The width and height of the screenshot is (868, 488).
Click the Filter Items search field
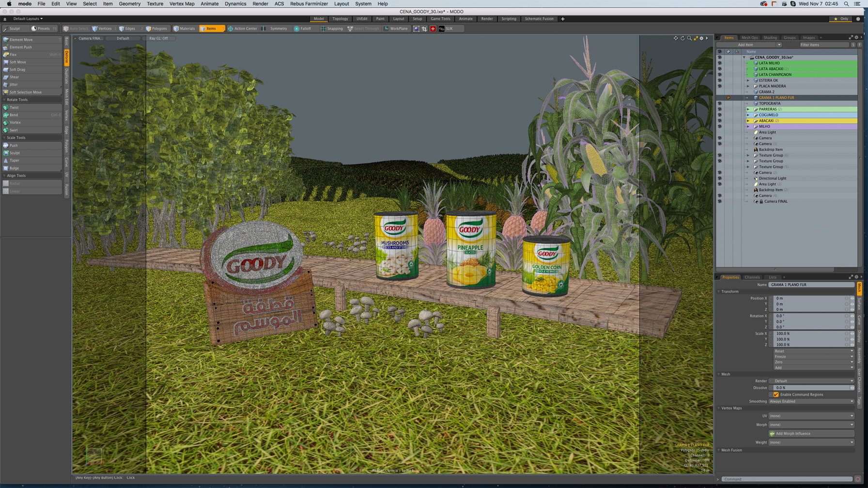(x=824, y=45)
